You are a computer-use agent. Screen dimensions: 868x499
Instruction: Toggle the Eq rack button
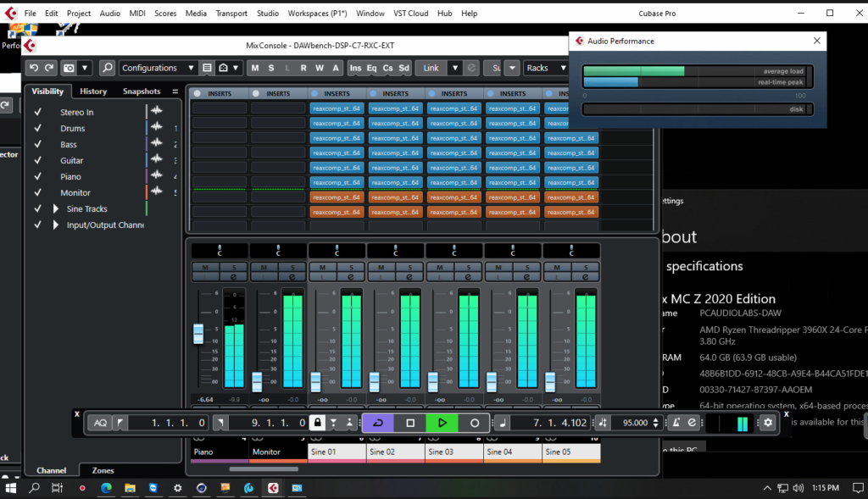click(x=371, y=68)
